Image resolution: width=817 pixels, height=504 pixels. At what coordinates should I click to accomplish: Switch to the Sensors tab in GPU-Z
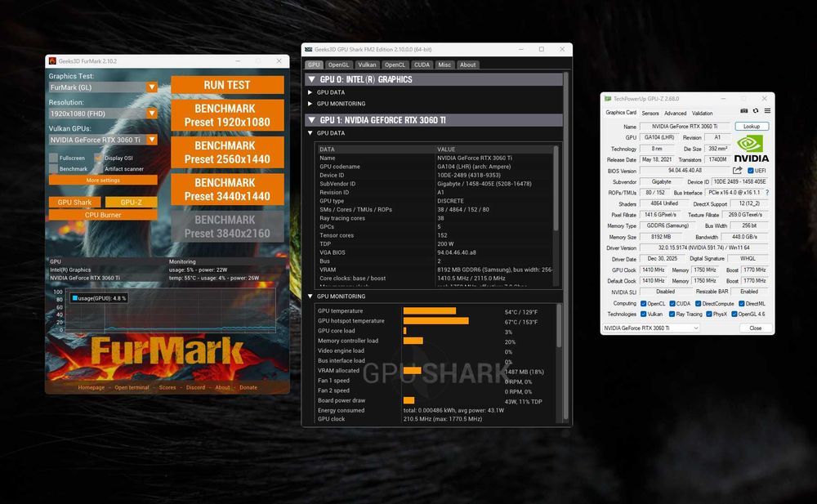coord(650,113)
